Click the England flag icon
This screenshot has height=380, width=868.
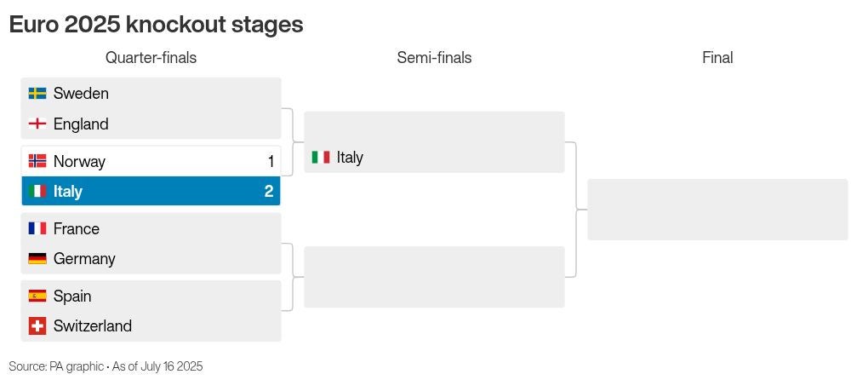(37, 124)
